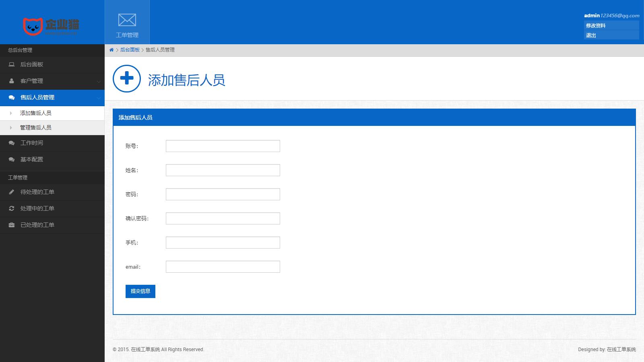Click the refresh icon beside 处理中的工单
Viewport: 644px width, 362px height.
pyautogui.click(x=12, y=208)
